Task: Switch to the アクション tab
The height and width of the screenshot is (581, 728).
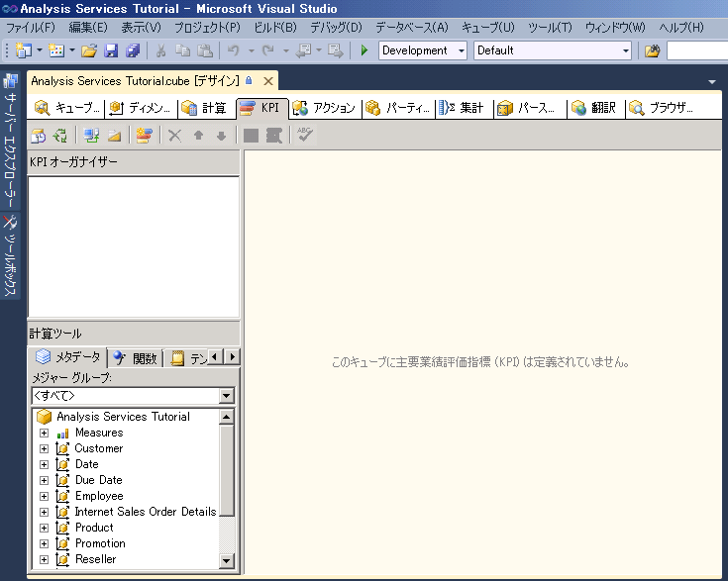Action: pos(325,108)
